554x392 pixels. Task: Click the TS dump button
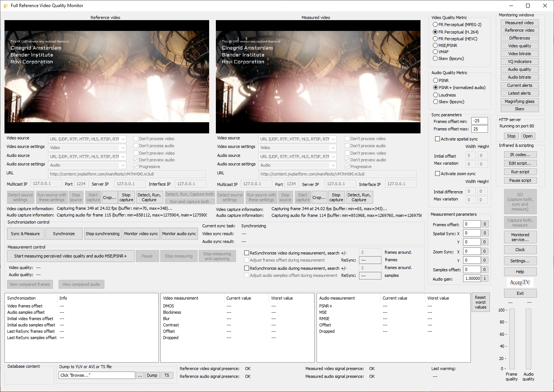167,375
